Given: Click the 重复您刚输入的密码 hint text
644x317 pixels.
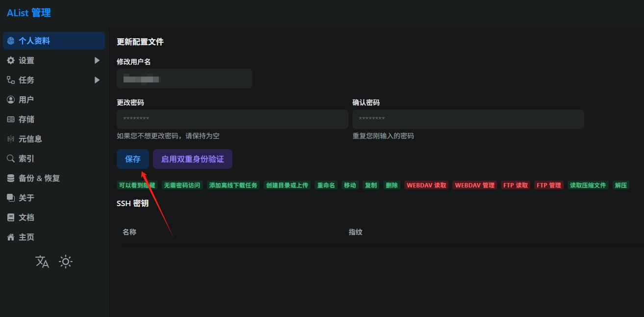Looking at the screenshot, I should click(x=383, y=136).
